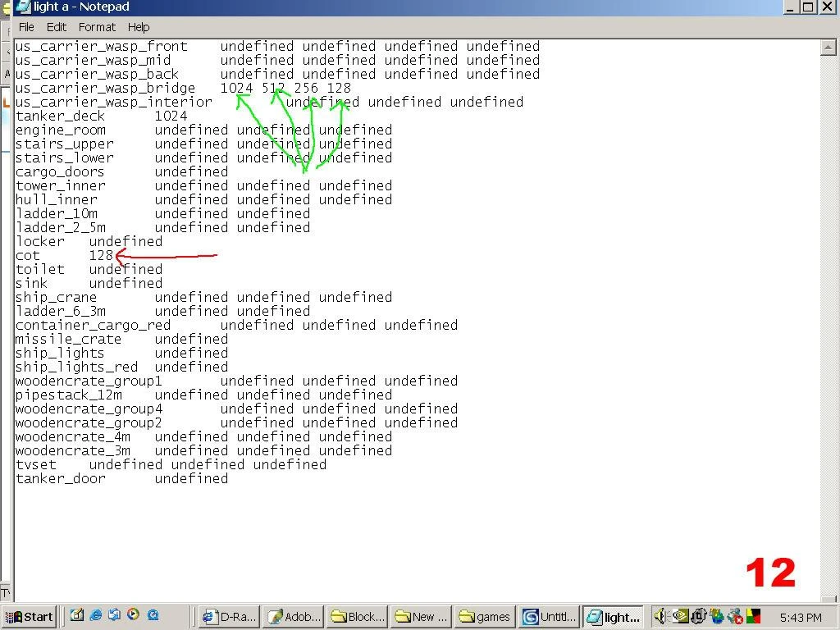
Task: Click the globe network tray icon
Action: 717,616
